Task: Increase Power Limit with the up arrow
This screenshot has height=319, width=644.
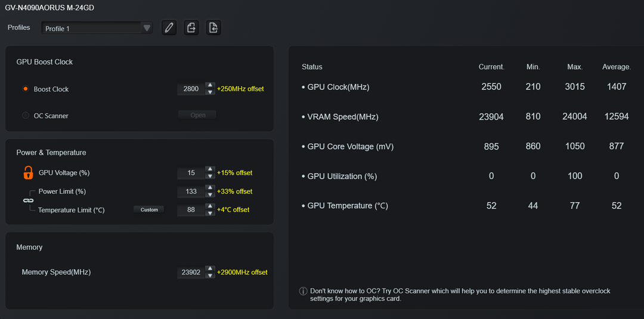Action: click(x=210, y=188)
